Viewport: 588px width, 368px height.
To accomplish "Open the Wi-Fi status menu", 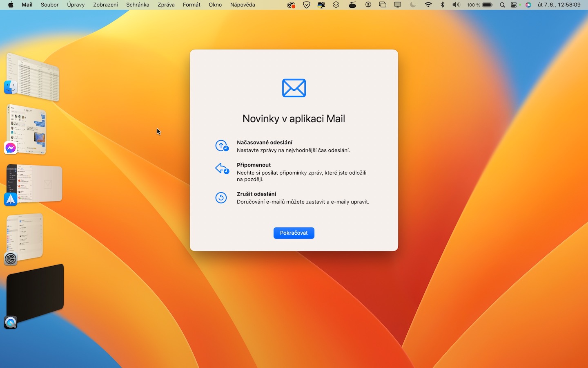I will (428, 5).
